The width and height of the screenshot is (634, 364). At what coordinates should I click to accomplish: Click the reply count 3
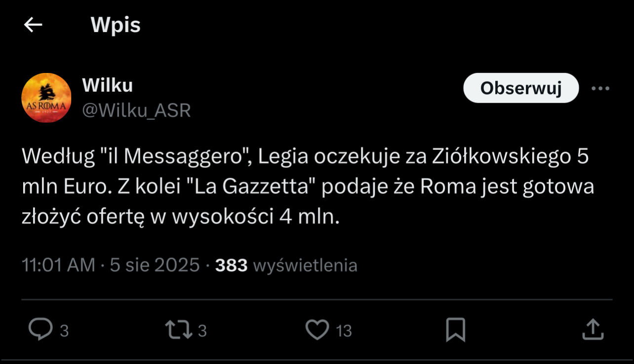pos(64,330)
